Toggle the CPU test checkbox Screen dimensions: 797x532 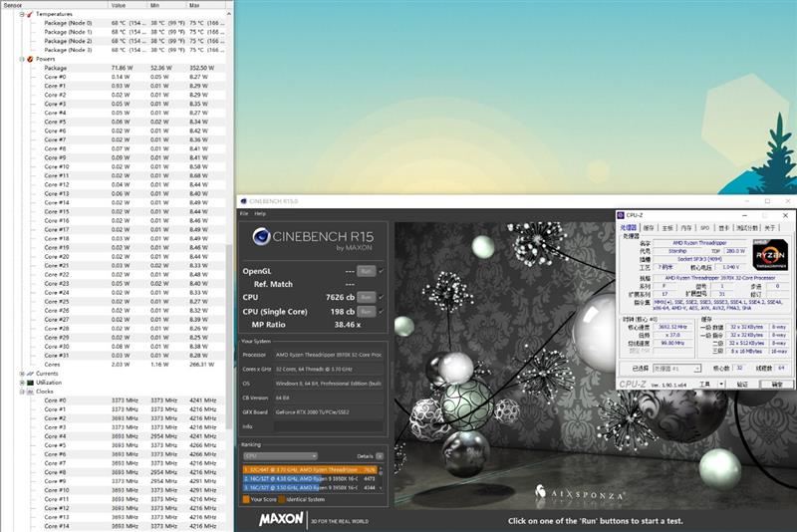coord(382,297)
